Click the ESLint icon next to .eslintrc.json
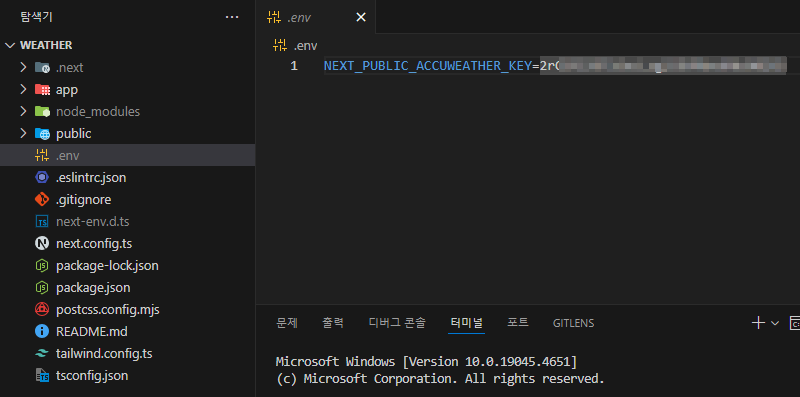 (x=42, y=178)
